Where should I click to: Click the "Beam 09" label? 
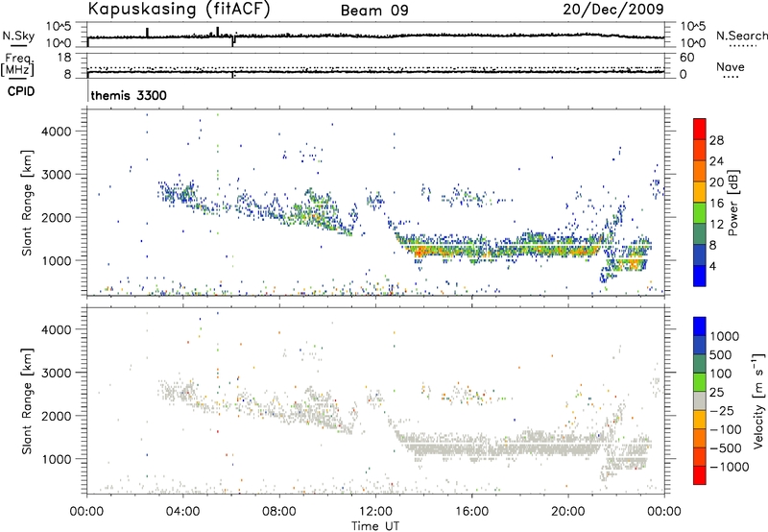tap(374, 11)
